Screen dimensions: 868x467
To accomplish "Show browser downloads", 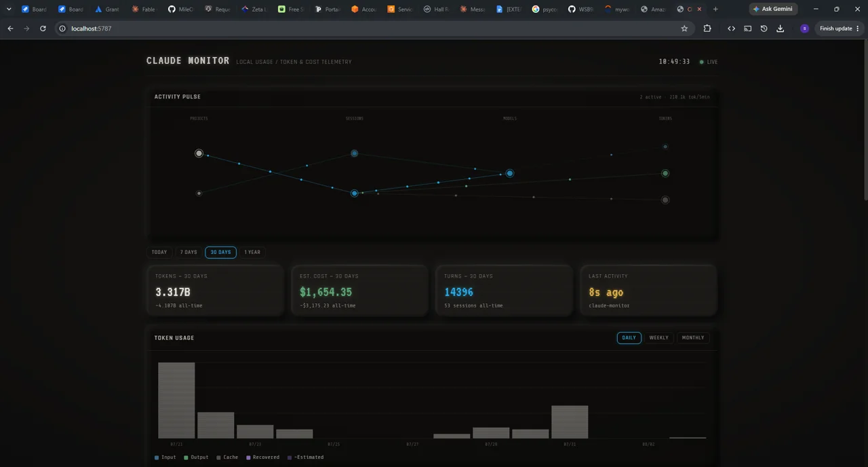I will point(780,29).
